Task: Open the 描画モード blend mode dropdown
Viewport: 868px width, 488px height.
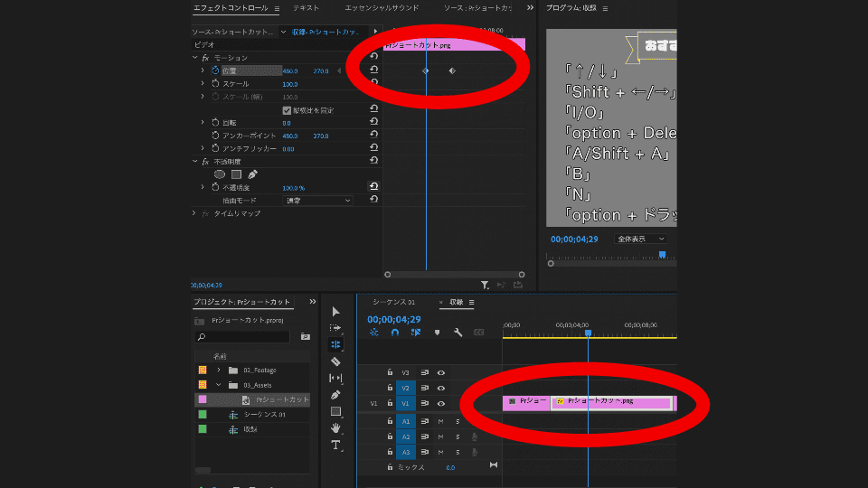Action: pyautogui.click(x=317, y=201)
